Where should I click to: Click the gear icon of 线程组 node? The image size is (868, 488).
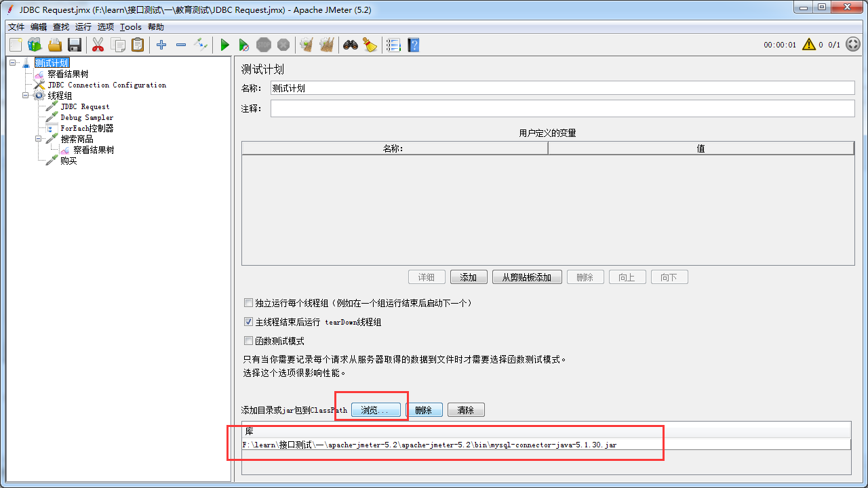pos(39,96)
